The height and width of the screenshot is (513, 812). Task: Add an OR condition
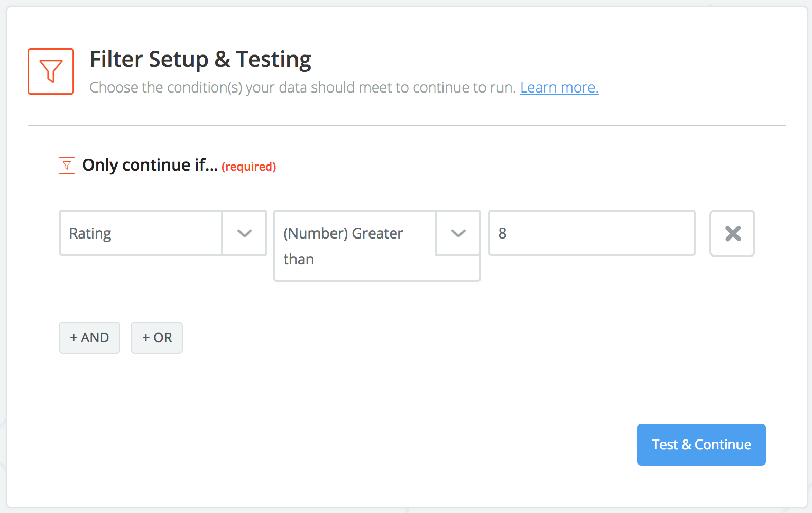[156, 338]
